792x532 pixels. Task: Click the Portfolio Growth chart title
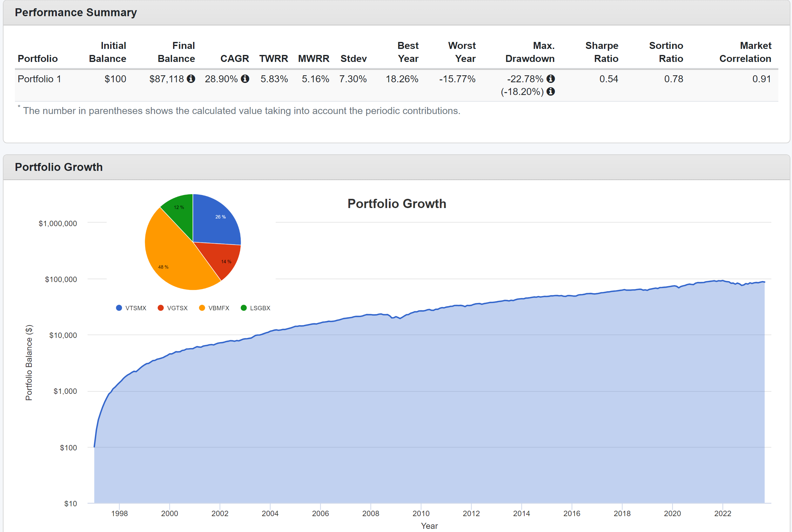click(x=397, y=204)
